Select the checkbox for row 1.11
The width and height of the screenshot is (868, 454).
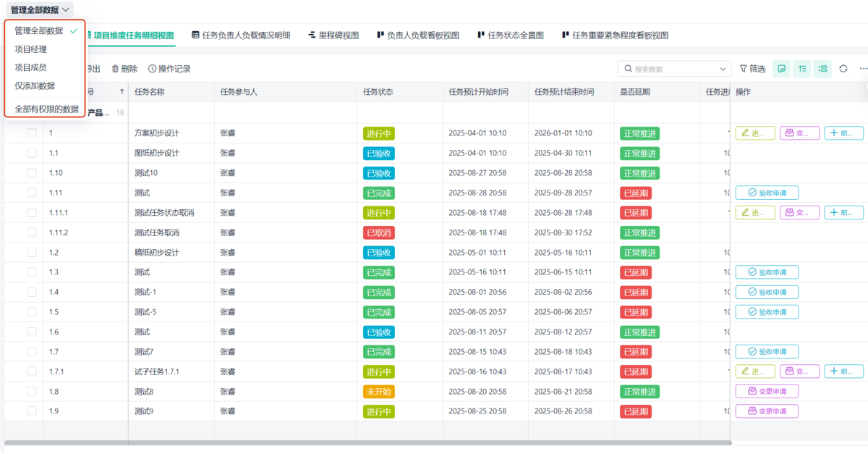point(32,193)
